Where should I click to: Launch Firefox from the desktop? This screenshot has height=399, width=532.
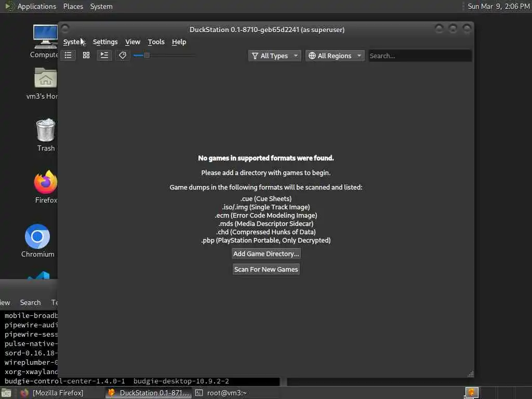pyautogui.click(x=46, y=187)
